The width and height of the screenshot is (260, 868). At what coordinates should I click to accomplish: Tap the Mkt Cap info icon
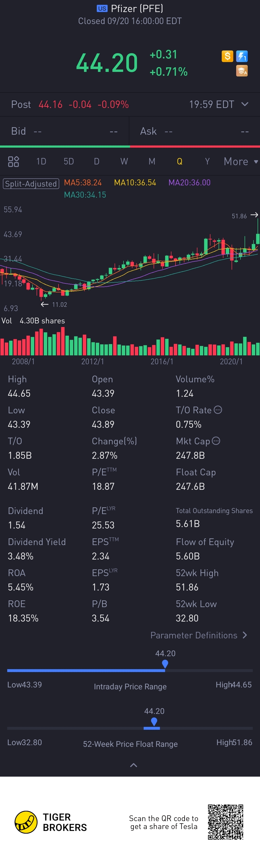click(216, 441)
